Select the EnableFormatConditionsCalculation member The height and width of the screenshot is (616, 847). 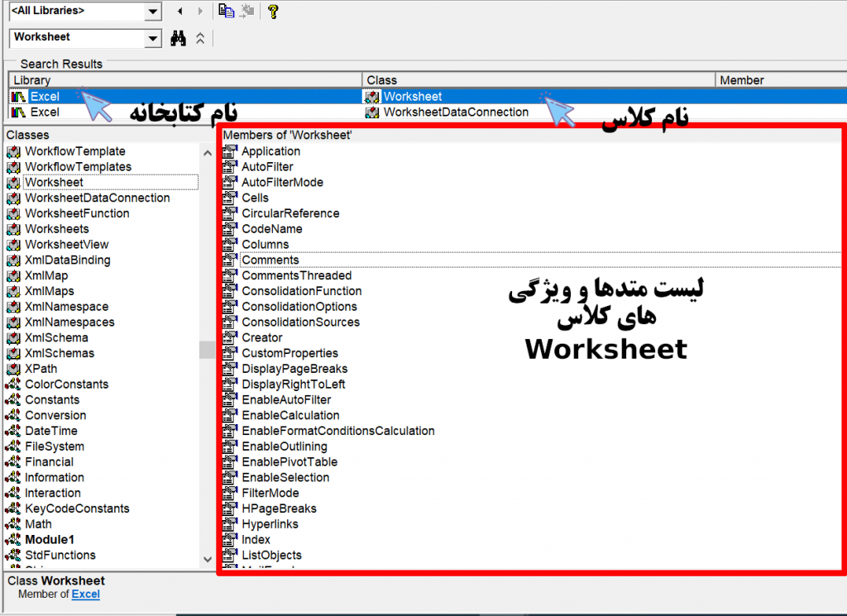[338, 431]
